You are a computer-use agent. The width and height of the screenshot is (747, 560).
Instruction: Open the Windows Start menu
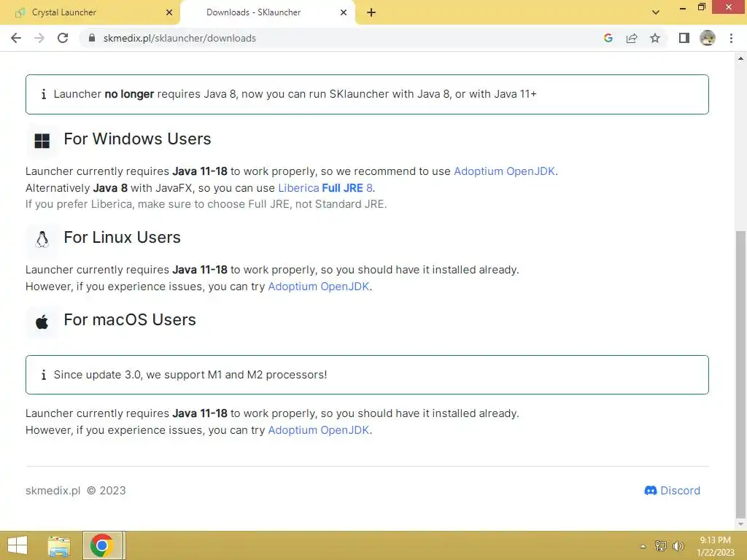(18, 545)
